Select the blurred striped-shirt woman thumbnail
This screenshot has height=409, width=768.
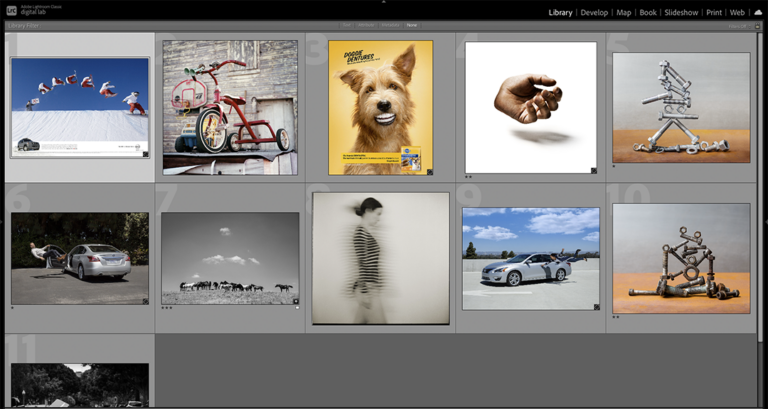click(381, 258)
